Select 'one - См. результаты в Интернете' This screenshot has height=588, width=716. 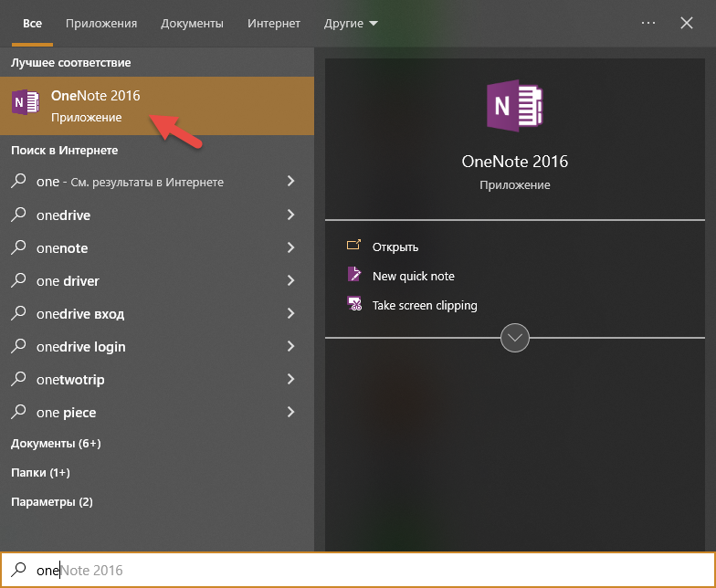[x=157, y=181]
